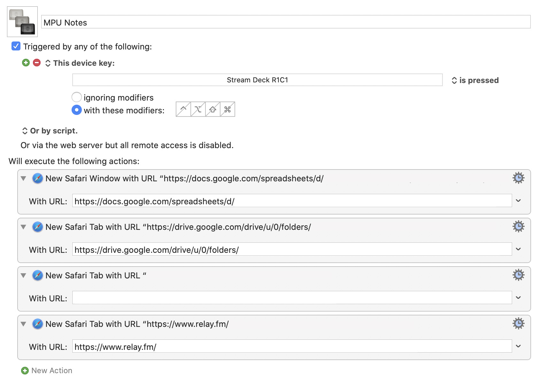The width and height of the screenshot is (540, 392).
Task: Open gear menu for relay.fm action
Action: [518, 323]
